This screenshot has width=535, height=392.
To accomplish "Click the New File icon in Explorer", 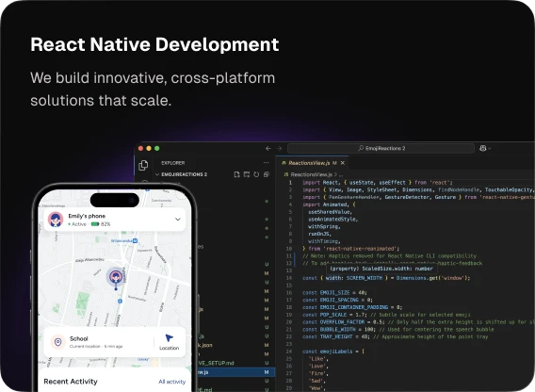I will click(236, 174).
